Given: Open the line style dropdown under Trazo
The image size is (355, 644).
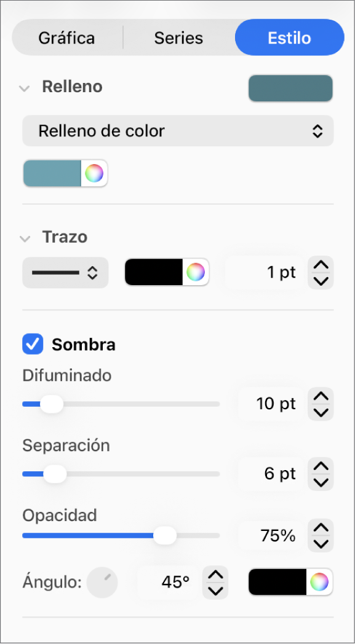Looking at the screenshot, I should point(65,272).
